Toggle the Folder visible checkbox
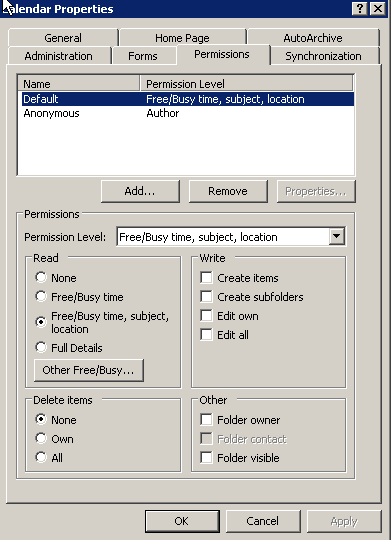 click(206, 458)
